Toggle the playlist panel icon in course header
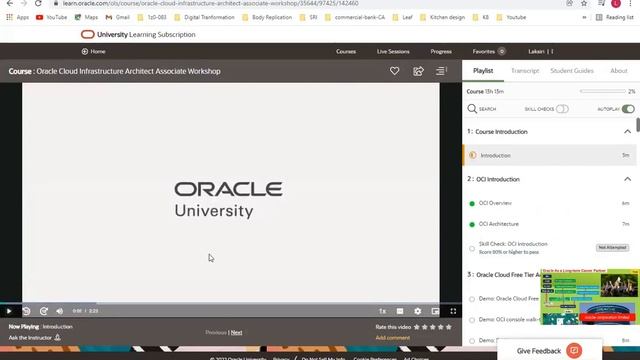Viewport: 640px width, 360px height. 441,71
